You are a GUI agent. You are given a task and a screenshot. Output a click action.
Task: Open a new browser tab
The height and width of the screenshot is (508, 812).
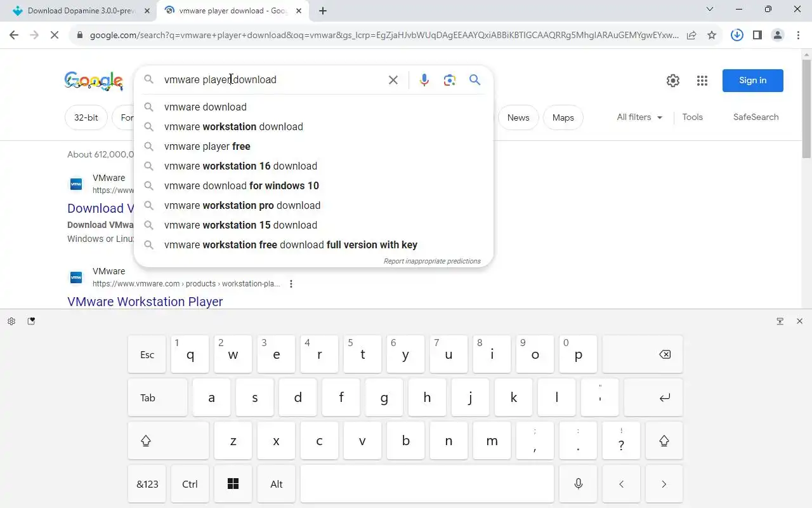click(323, 11)
